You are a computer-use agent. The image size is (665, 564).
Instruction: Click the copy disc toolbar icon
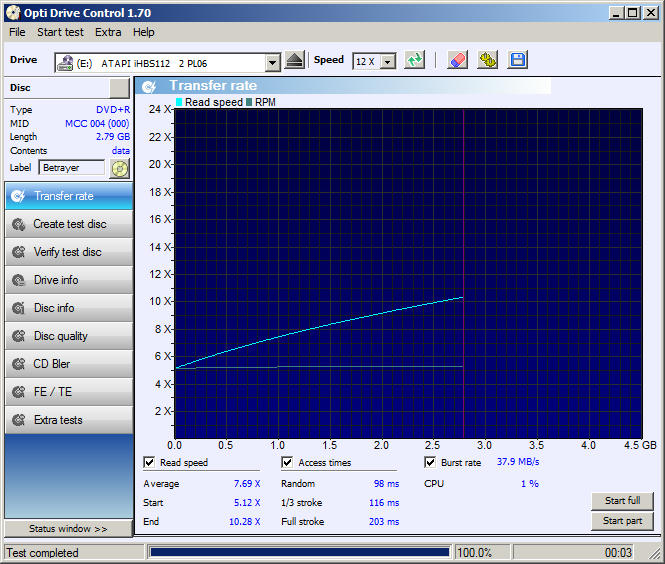(488, 60)
